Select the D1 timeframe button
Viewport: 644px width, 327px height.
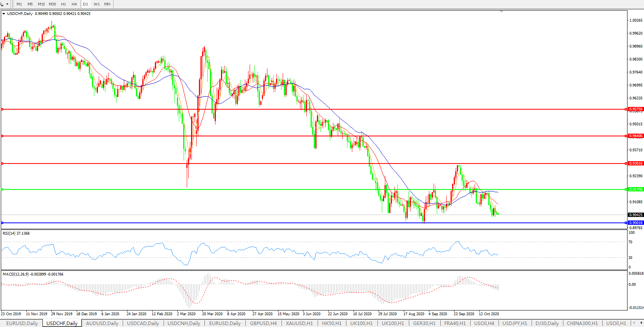click(x=85, y=4)
